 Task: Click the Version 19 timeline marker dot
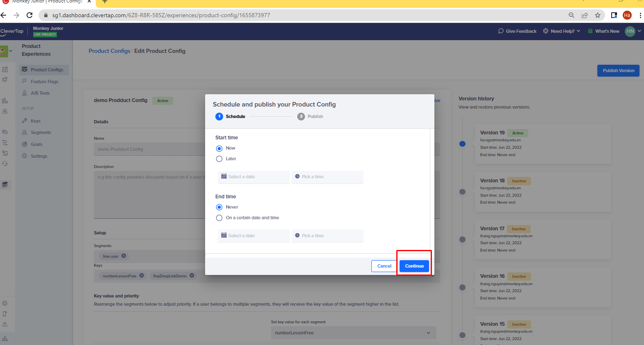click(x=462, y=144)
